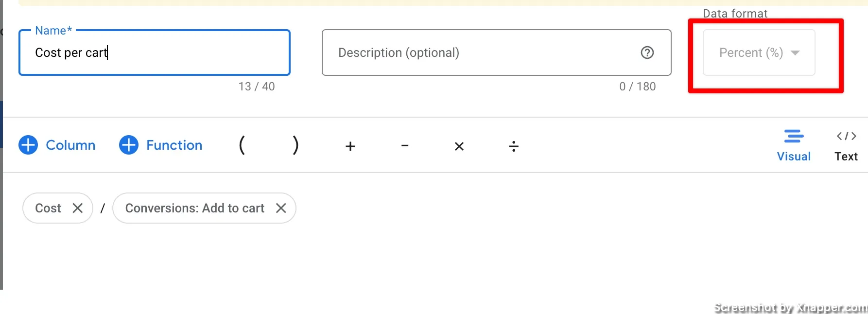The width and height of the screenshot is (868, 314).
Task: Click the blue plus icon beside Column
Action: [x=28, y=145]
